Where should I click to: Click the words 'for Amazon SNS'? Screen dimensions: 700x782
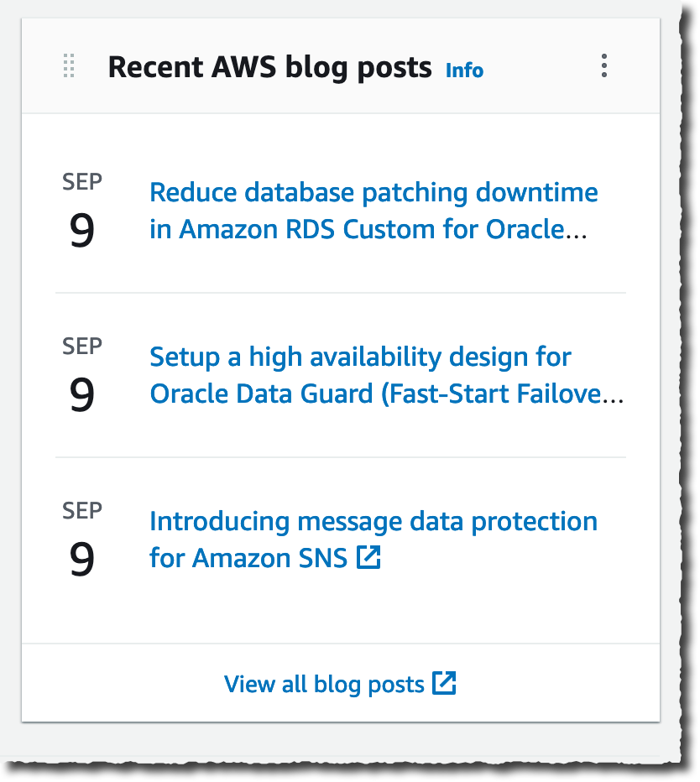pos(248,558)
